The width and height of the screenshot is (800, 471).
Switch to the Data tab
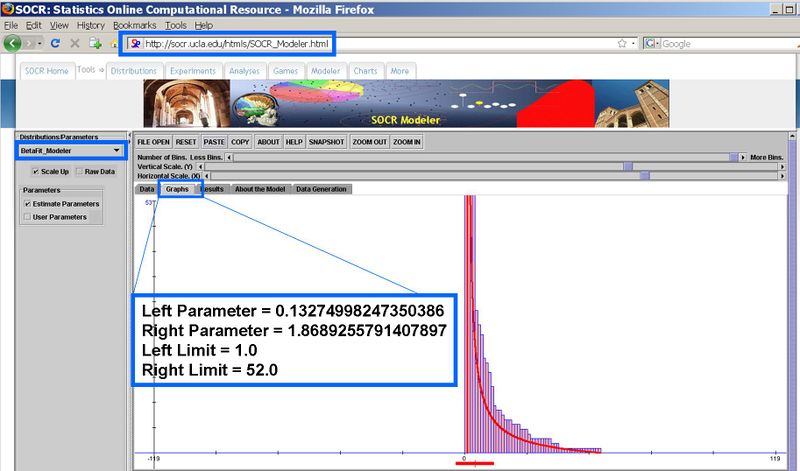point(146,189)
